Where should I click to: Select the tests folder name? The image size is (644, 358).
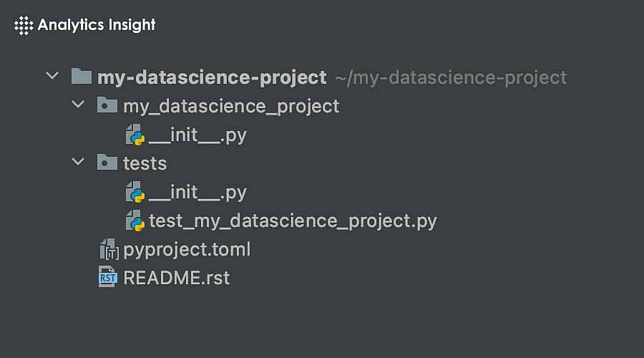[145, 163]
